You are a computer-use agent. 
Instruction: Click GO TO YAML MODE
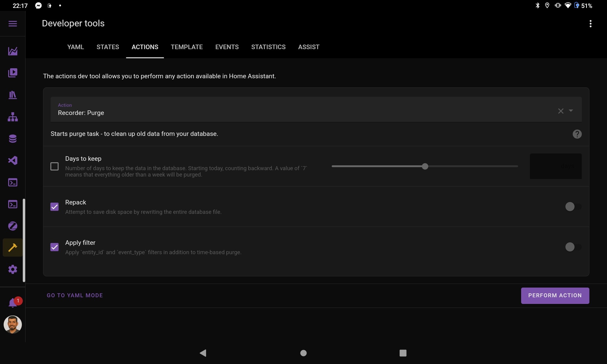click(x=75, y=295)
